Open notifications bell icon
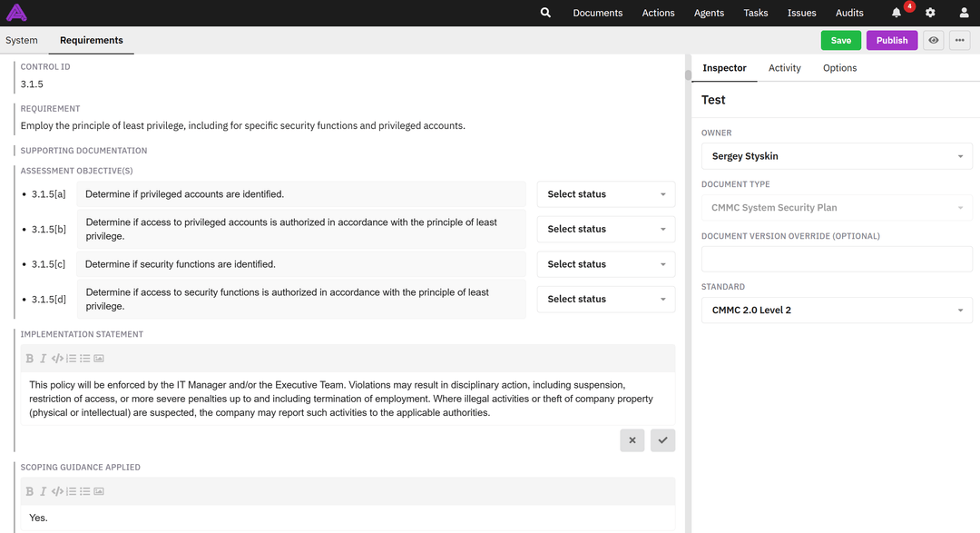 897,13
